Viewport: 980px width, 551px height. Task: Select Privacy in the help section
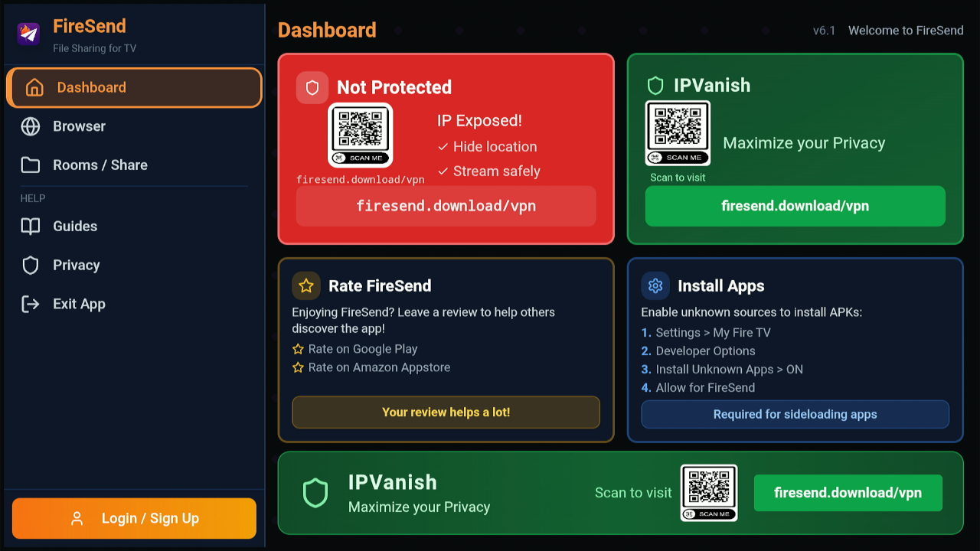point(76,266)
